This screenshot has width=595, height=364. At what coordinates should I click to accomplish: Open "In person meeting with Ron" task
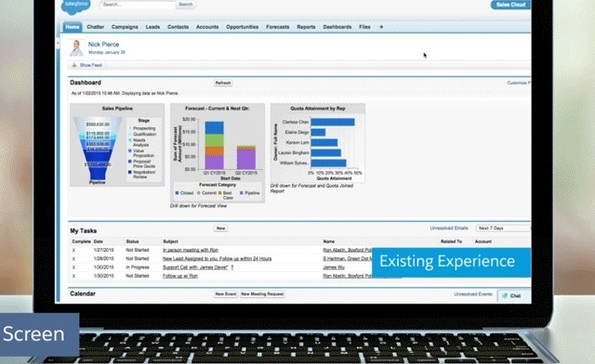191,251
